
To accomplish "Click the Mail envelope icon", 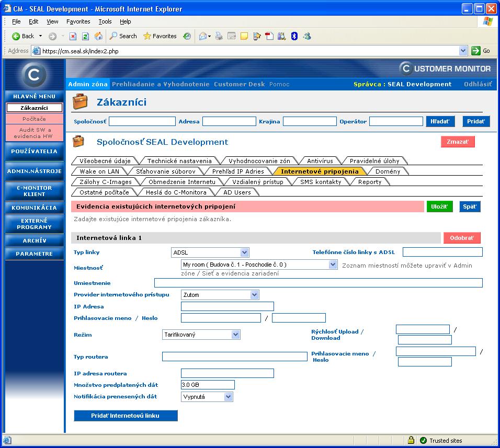I will [203, 36].
